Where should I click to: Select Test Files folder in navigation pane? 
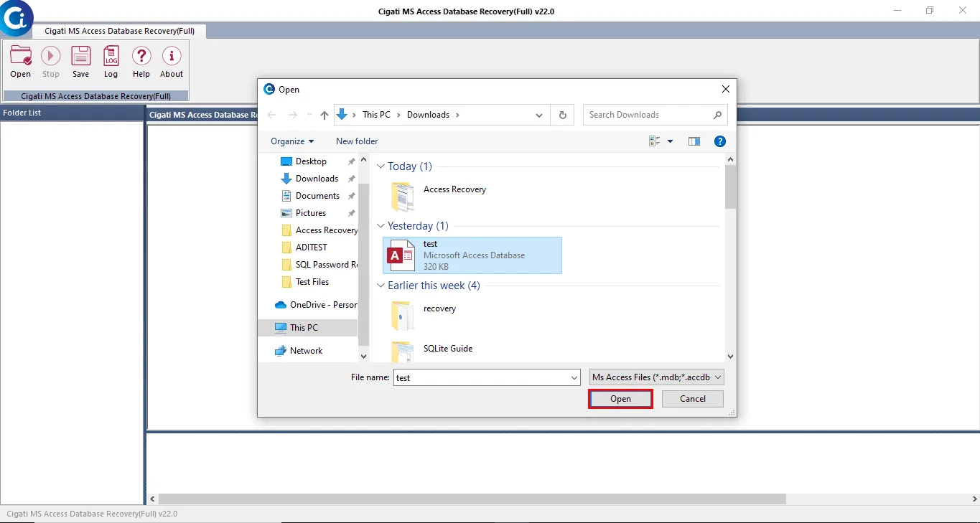pos(312,282)
